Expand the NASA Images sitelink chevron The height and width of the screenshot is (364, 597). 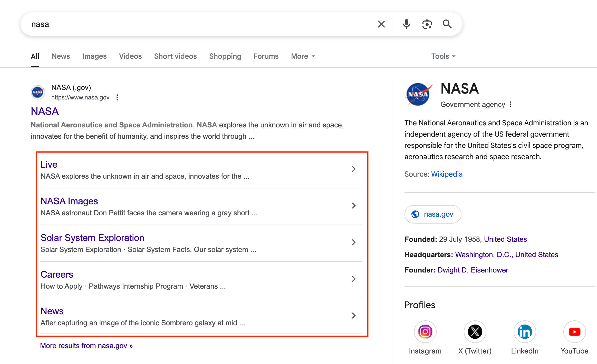pos(354,206)
